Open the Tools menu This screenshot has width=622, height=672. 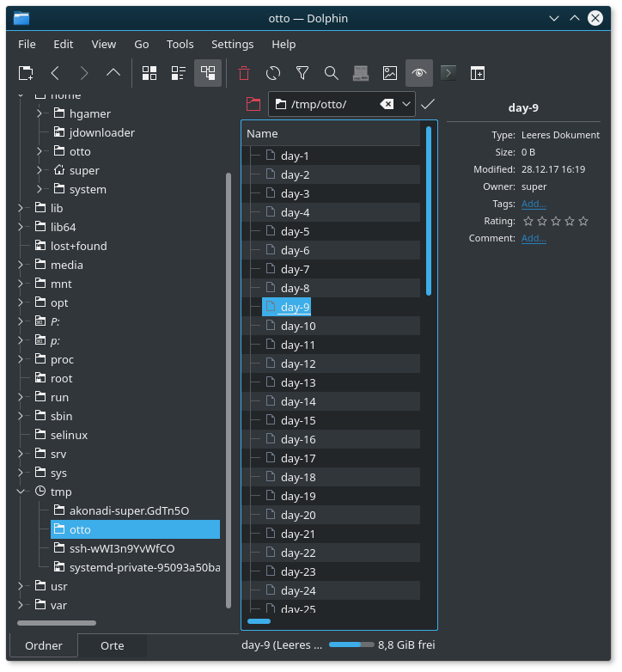(x=180, y=44)
